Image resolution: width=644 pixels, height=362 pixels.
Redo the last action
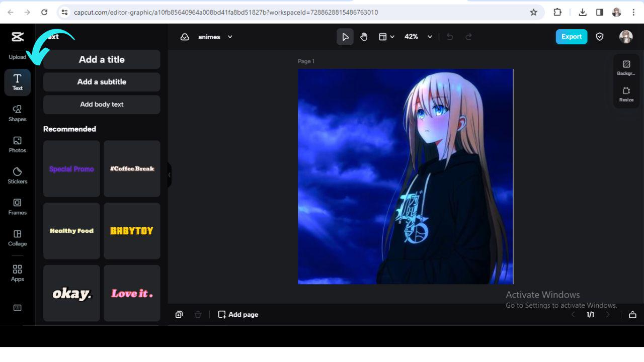pos(468,37)
